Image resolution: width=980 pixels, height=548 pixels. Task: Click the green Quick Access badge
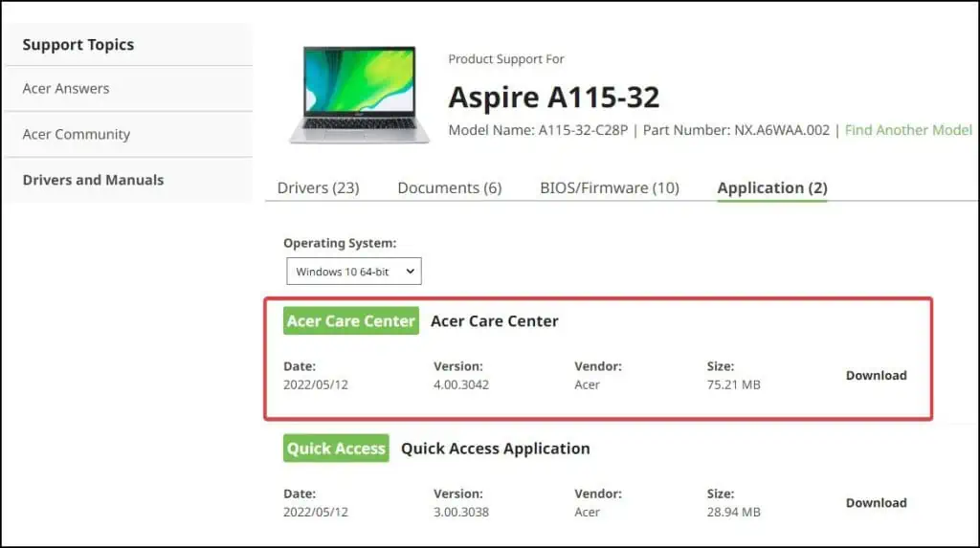point(336,449)
